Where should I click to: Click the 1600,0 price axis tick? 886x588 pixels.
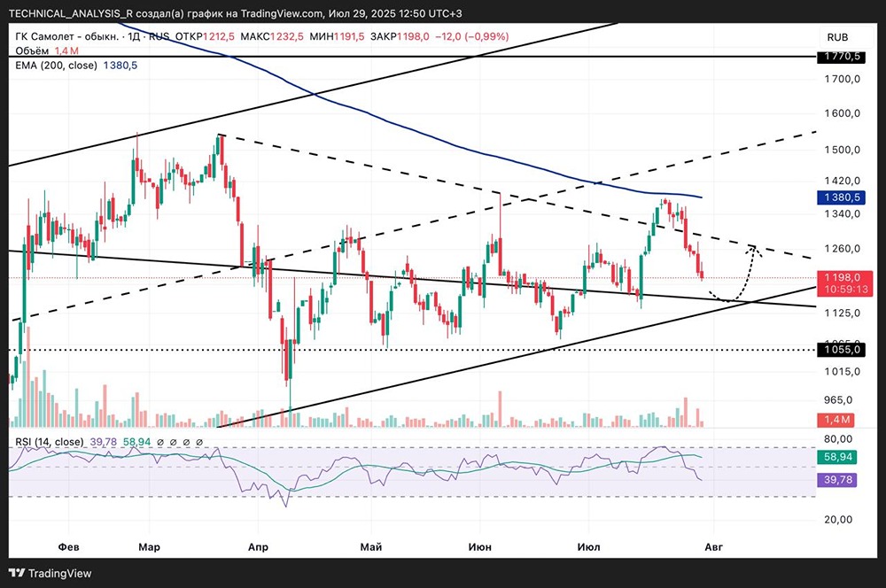coord(842,113)
